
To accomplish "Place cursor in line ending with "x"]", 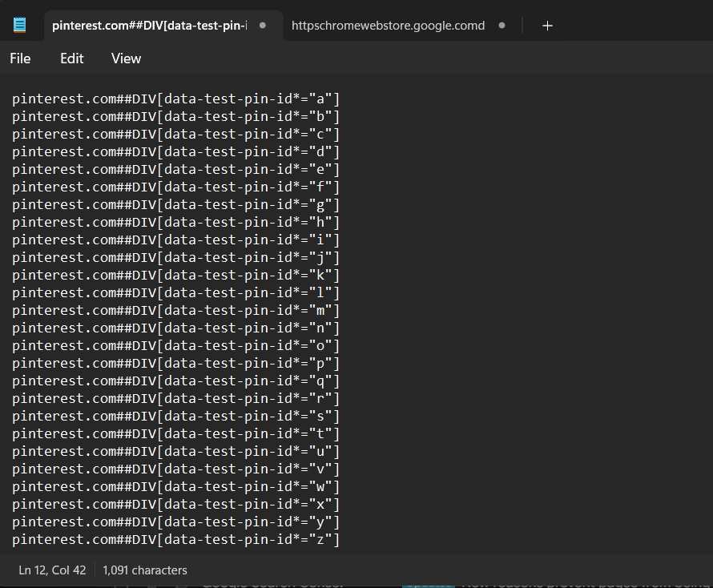I will pos(175,505).
